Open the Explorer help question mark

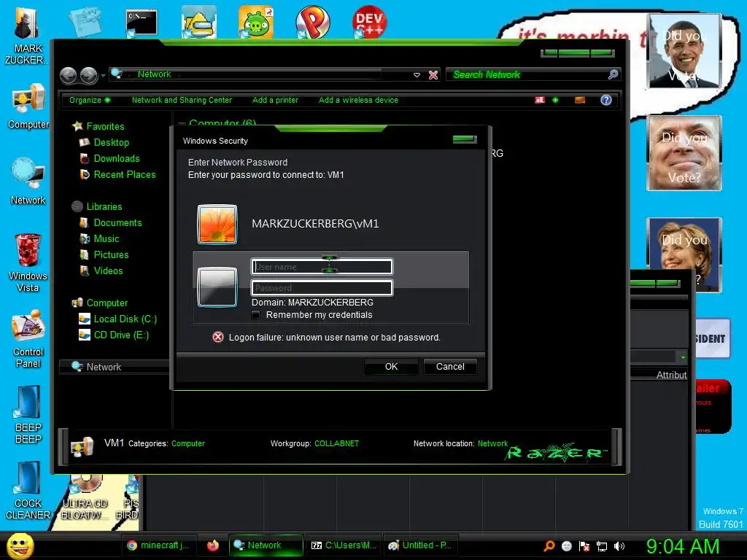(x=606, y=100)
